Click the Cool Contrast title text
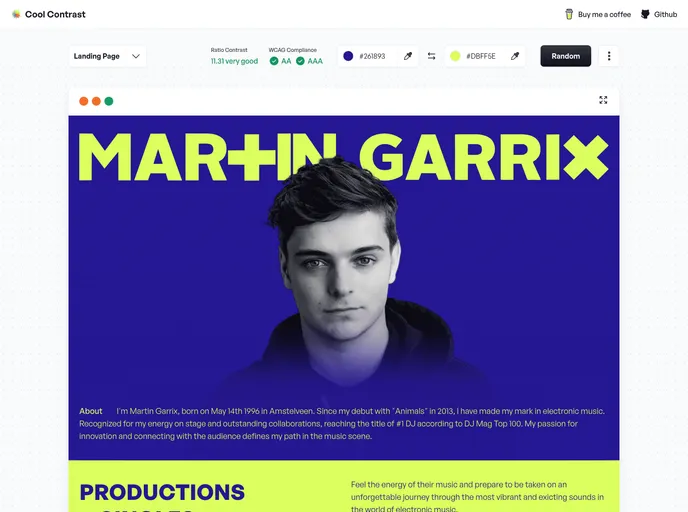688x512 pixels. [55, 14]
